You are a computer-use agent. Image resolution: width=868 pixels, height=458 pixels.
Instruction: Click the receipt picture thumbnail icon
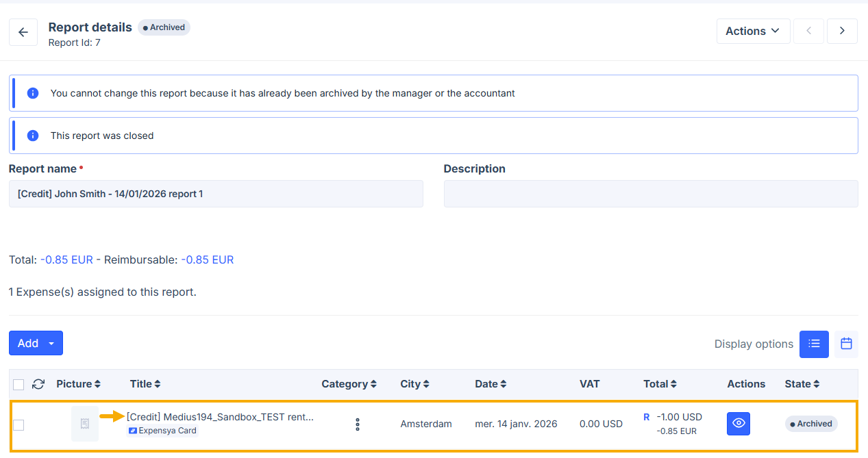click(84, 424)
